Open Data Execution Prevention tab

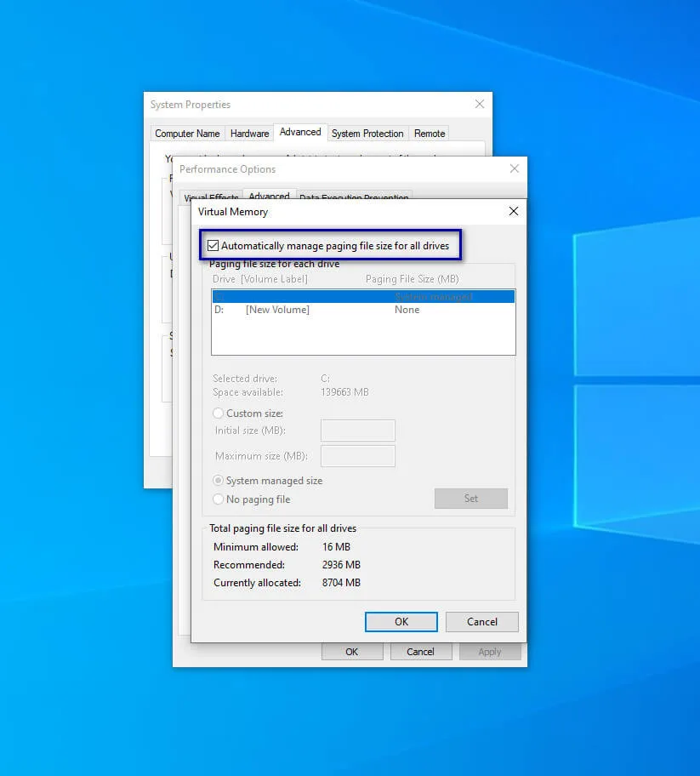point(354,197)
